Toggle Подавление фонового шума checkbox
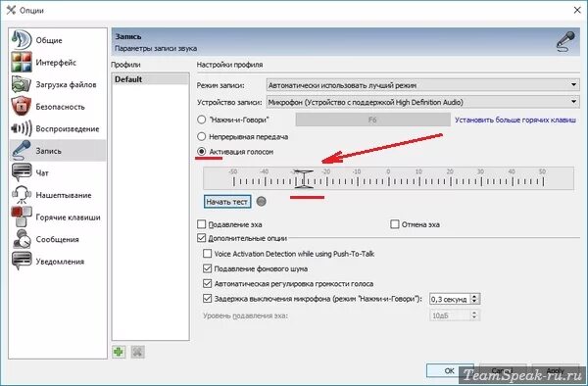The image size is (588, 386). click(x=207, y=268)
